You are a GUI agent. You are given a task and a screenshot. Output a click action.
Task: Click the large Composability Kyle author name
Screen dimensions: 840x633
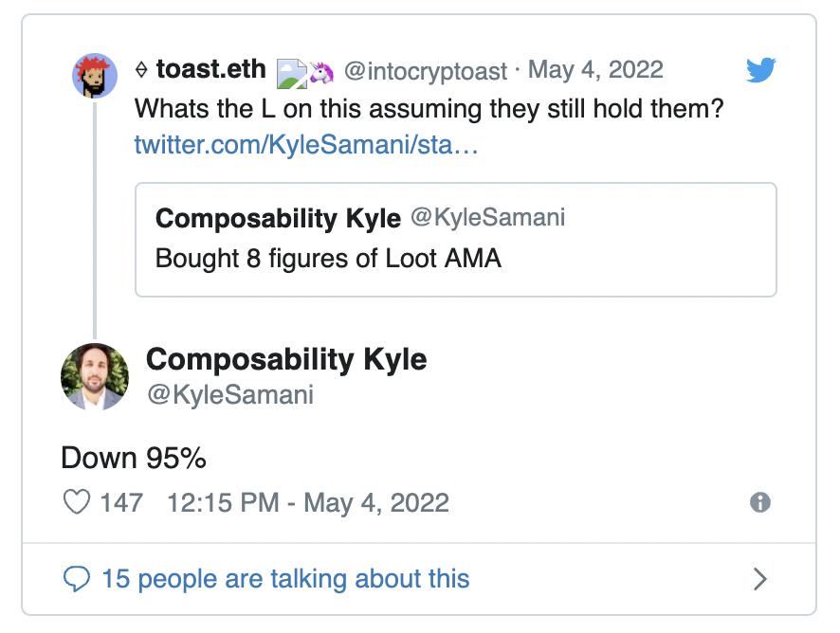click(x=286, y=360)
